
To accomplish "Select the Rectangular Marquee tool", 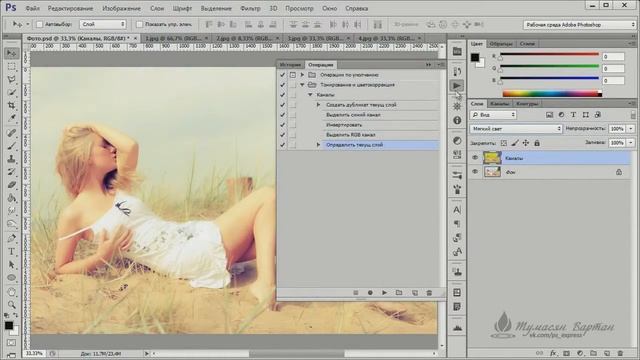I will click(x=11, y=66).
